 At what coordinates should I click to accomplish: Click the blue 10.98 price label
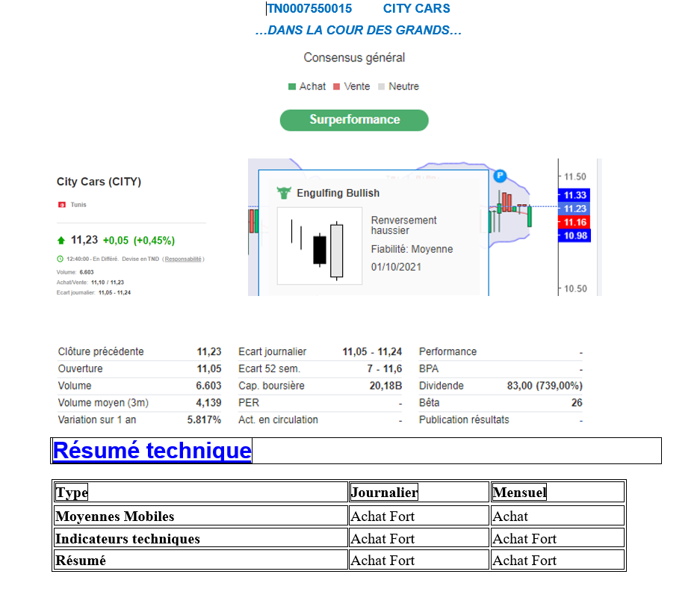574,235
